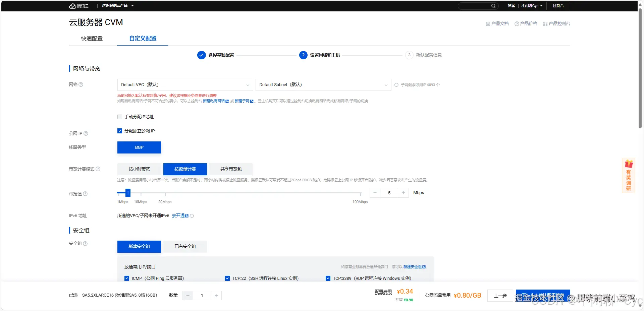The image size is (644, 311).
Task: Open the 产品价格 pricing link
Action: coord(526,23)
